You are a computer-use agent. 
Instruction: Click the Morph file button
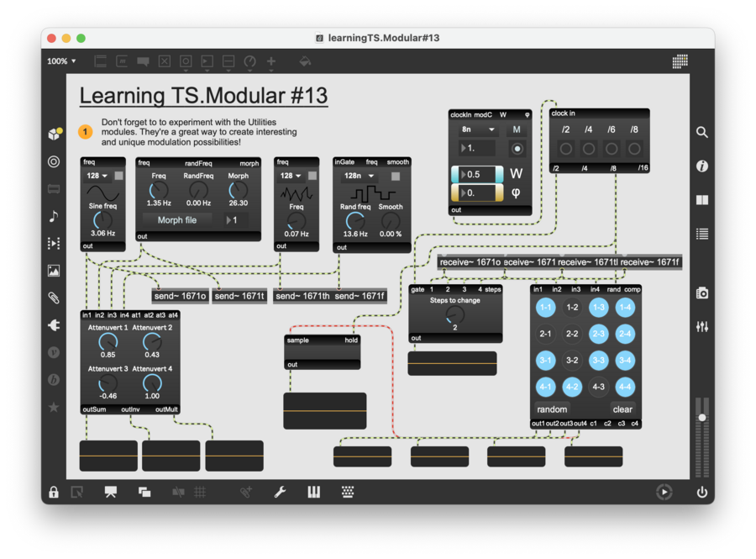(177, 220)
